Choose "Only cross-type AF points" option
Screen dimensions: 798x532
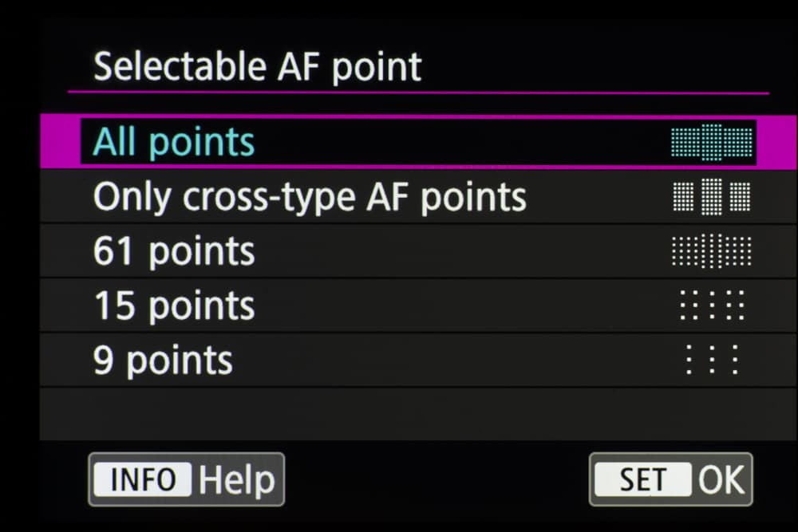pyautogui.click(x=310, y=197)
